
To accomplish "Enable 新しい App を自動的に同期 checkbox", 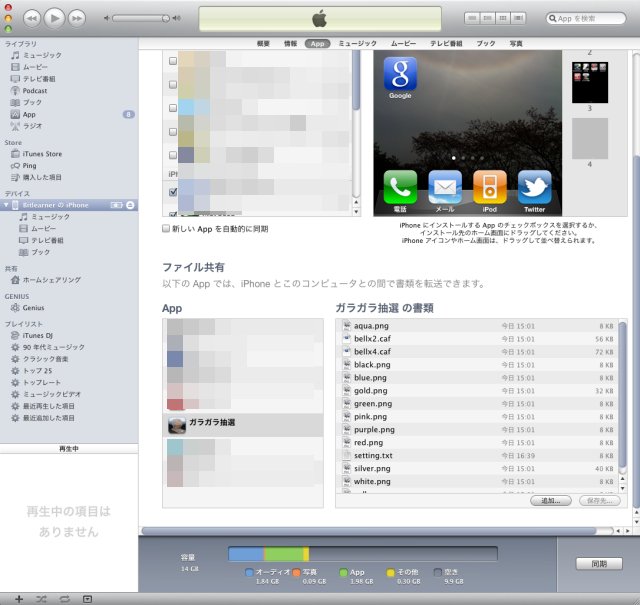I will [167, 229].
